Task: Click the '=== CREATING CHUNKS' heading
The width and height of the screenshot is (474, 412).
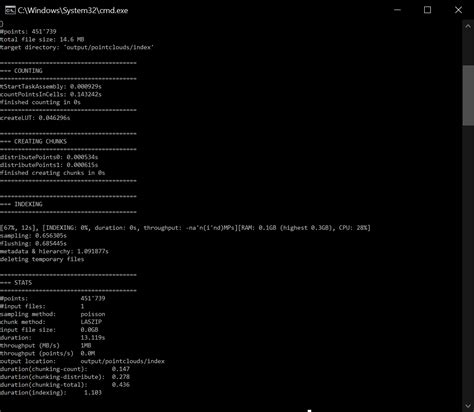Action: tap(33, 141)
